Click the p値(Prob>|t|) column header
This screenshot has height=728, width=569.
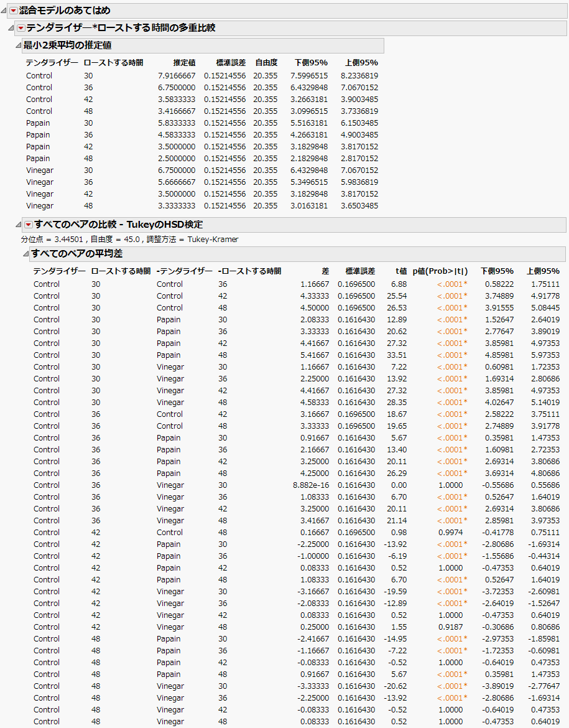pos(440,271)
